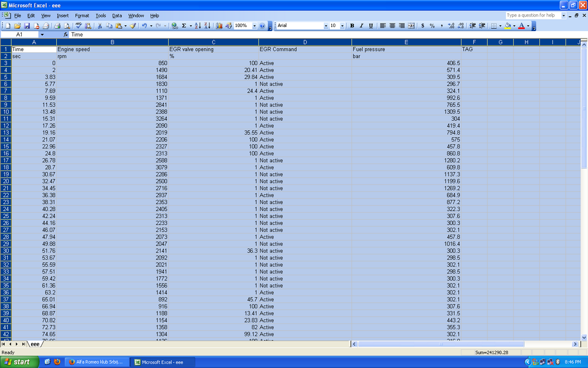Open Print Preview from the toolbar

[67, 25]
